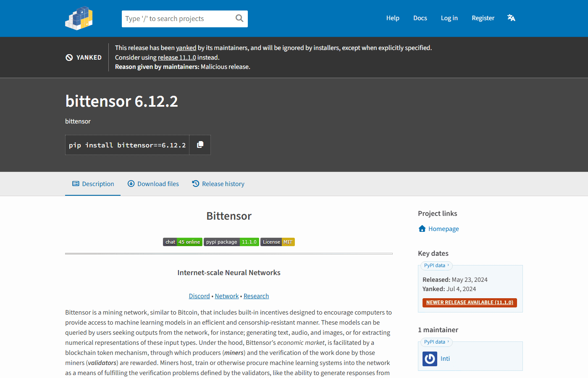588x378 pixels.
Task: Open the Network link
Action: [x=227, y=296]
